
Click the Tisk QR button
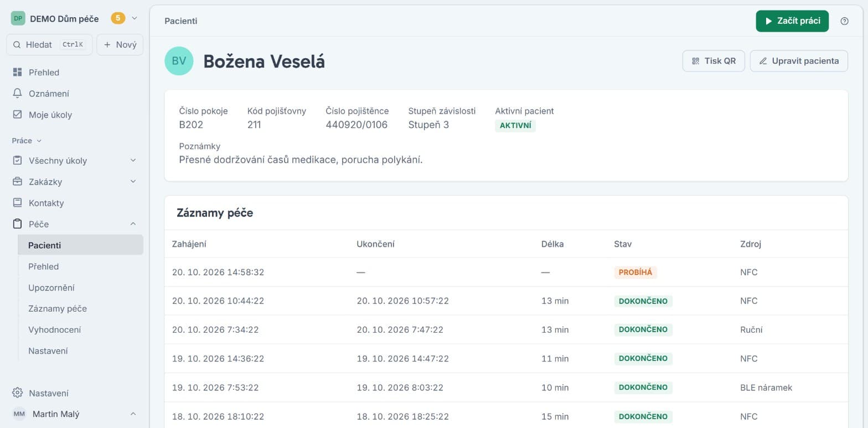click(x=714, y=61)
